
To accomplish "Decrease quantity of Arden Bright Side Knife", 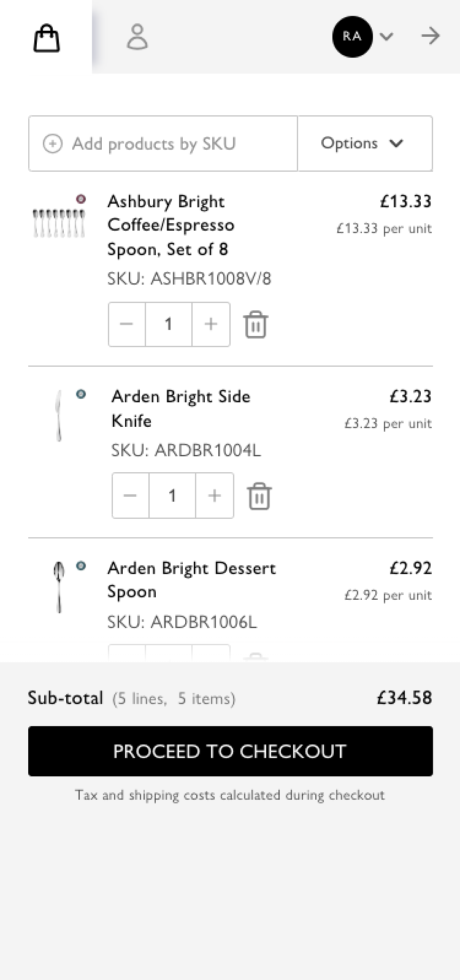I will click(x=131, y=496).
